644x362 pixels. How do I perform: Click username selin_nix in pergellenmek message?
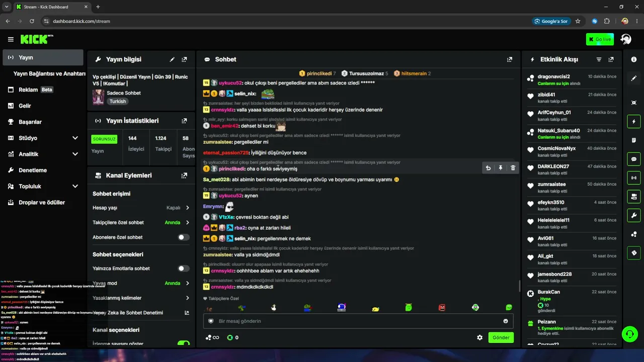[x=245, y=238]
